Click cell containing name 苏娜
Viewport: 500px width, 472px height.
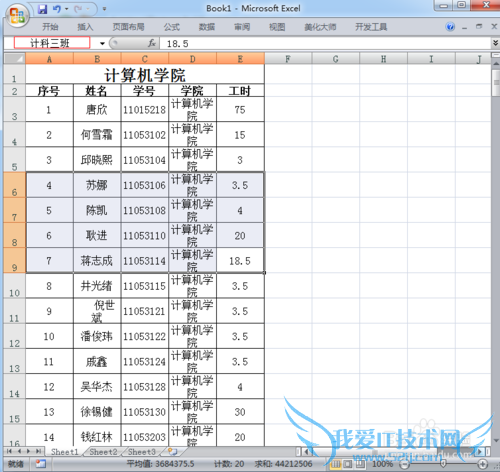[97, 185]
